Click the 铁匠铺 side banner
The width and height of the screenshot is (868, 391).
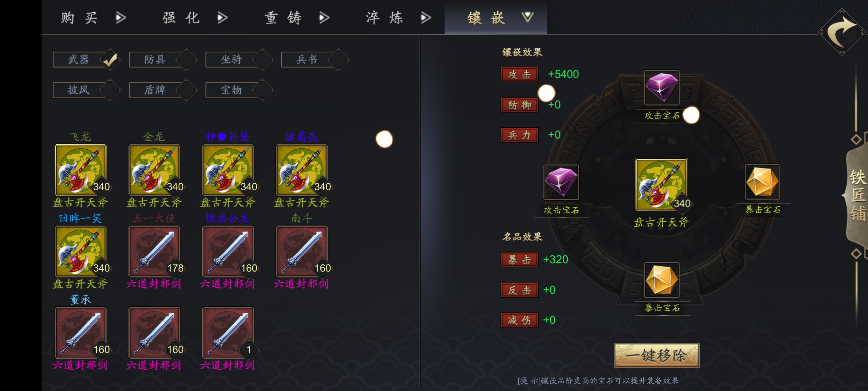click(x=857, y=196)
